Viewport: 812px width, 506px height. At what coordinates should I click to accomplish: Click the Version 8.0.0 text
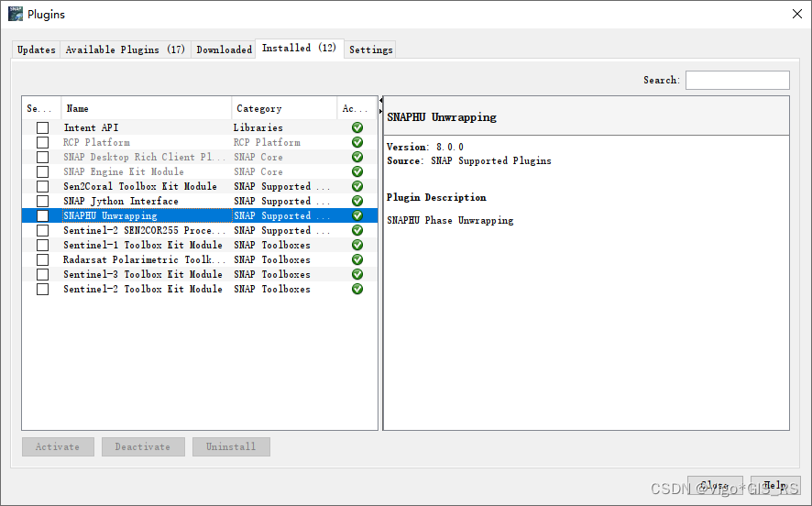[425, 147]
